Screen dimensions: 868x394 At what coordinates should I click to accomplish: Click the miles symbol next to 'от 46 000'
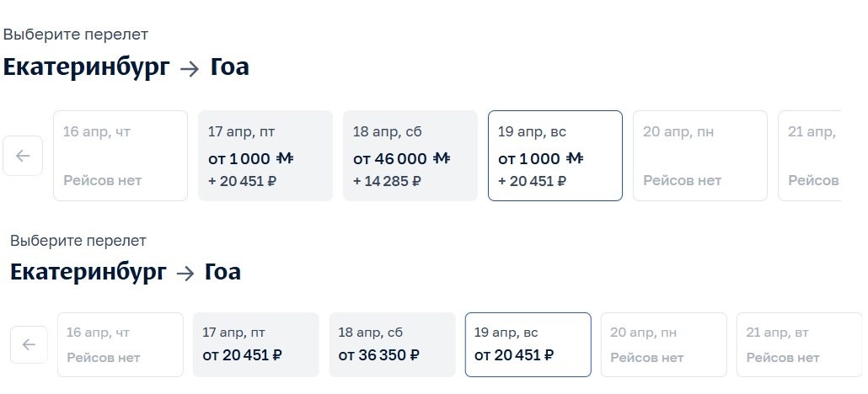[x=442, y=159]
